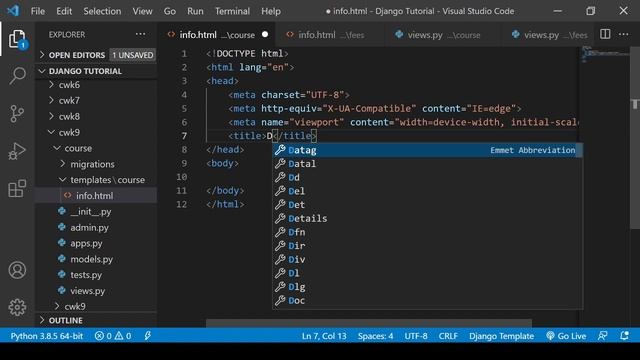Open the Go menu

170,11
